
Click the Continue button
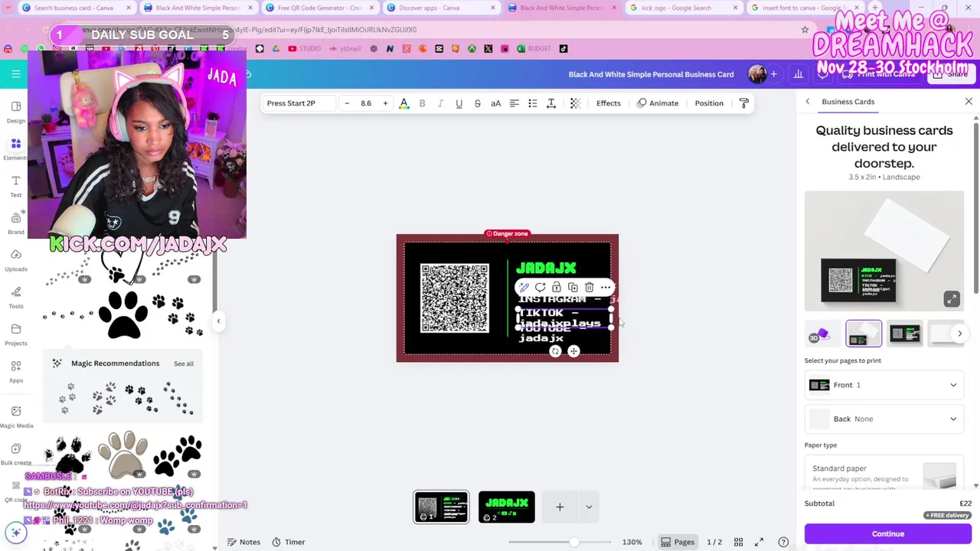pos(888,533)
